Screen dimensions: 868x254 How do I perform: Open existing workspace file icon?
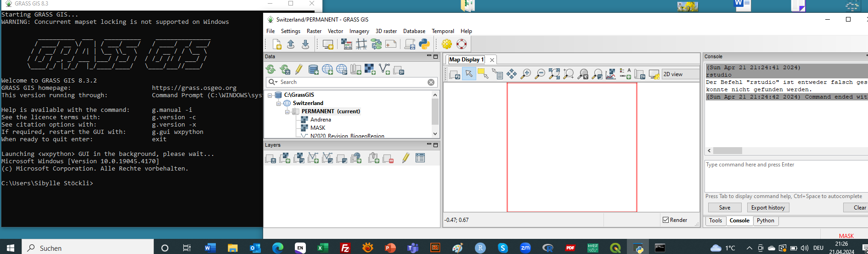tap(291, 44)
